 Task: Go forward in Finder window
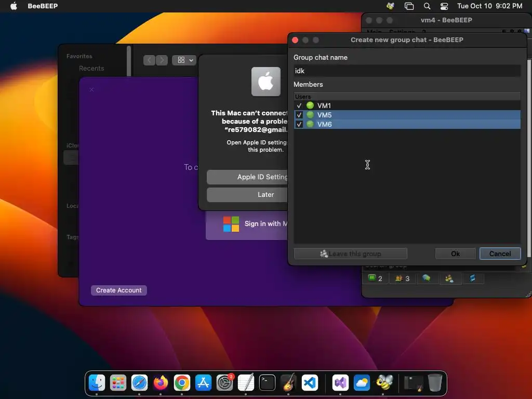[162, 60]
